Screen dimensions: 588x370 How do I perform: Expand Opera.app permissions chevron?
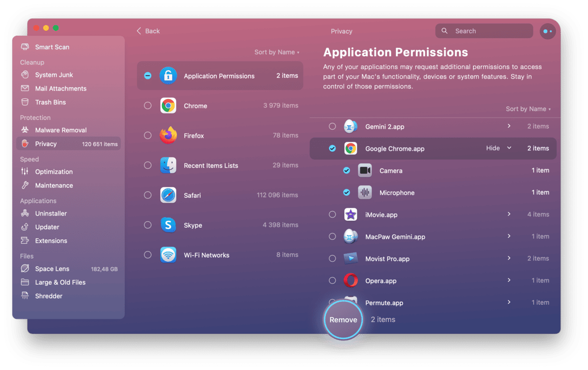tap(509, 280)
